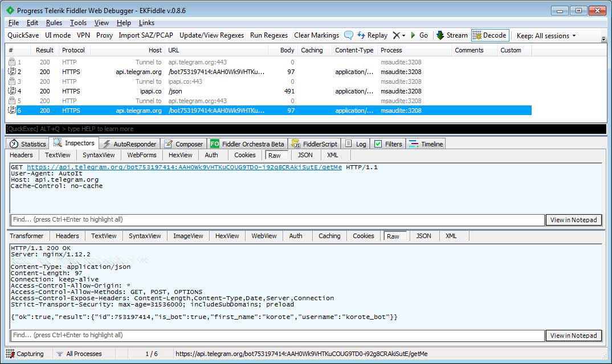Screen dimensions: 612x364
Task: Expand the Keep: All sessions dropdown
Action: coord(546,35)
